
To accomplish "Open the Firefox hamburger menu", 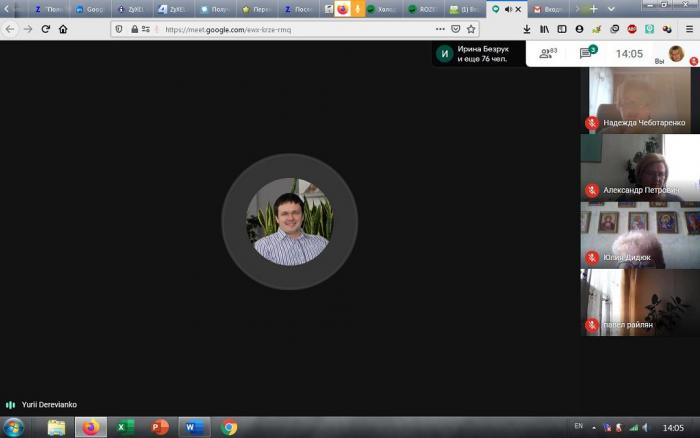I will tap(689, 29).
